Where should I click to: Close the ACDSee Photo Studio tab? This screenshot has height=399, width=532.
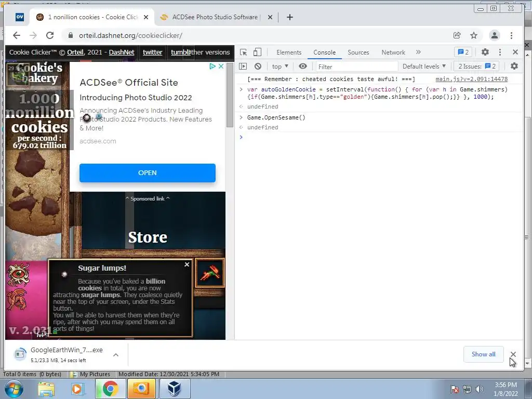coord(270,17)
